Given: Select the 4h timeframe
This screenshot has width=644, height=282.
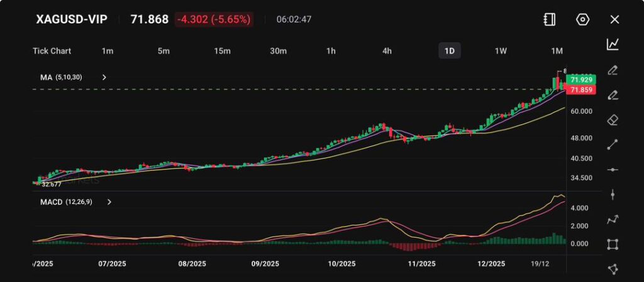Looking at the screenshot, I should pos(387,51).
